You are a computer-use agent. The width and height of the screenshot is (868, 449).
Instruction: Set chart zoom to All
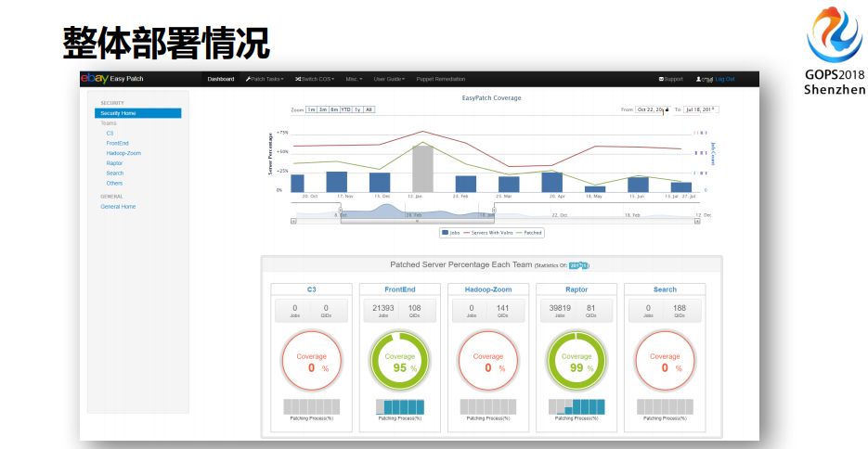(x=369, y=109)
